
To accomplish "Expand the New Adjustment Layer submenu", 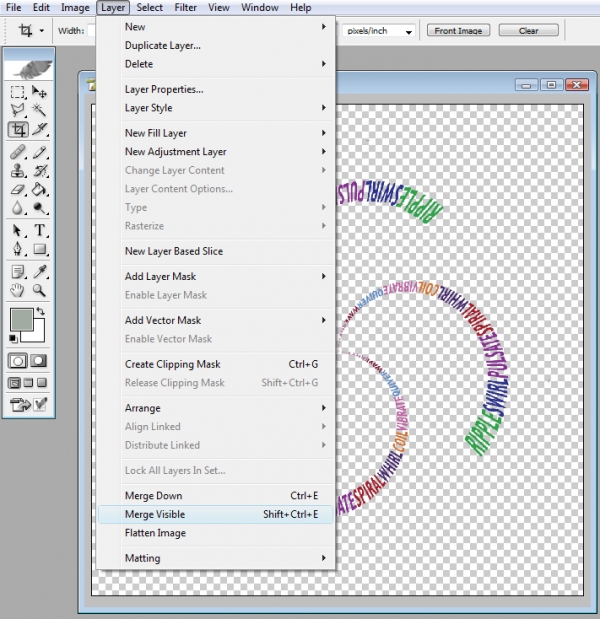I will 216,152.
